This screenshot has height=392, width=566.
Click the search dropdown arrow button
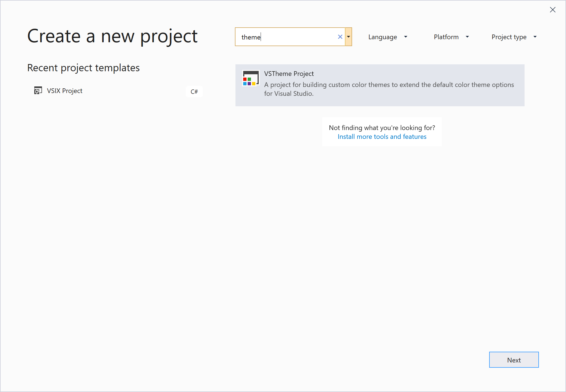point(348,37)
